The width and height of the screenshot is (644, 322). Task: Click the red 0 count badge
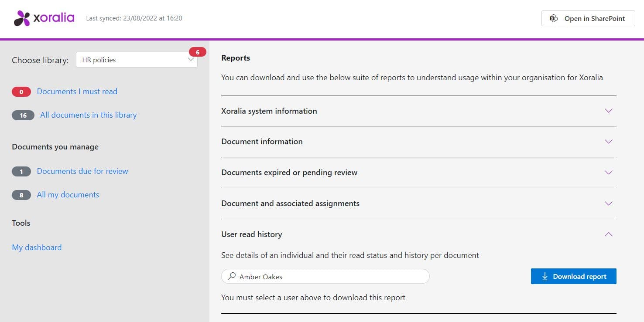point(21,92)
